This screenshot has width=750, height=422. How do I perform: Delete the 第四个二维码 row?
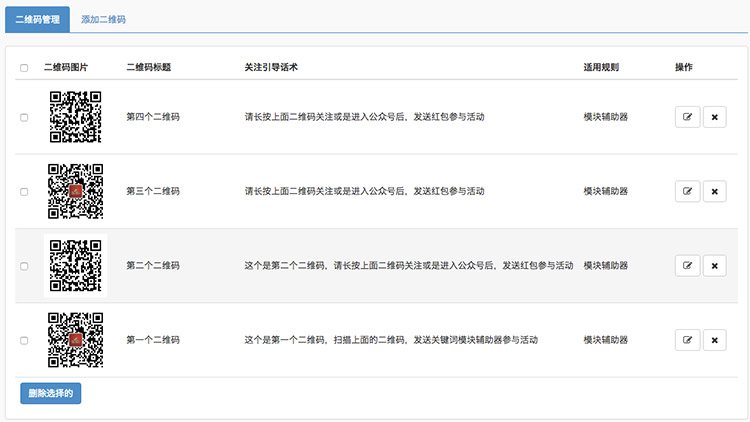click(715, 117)
